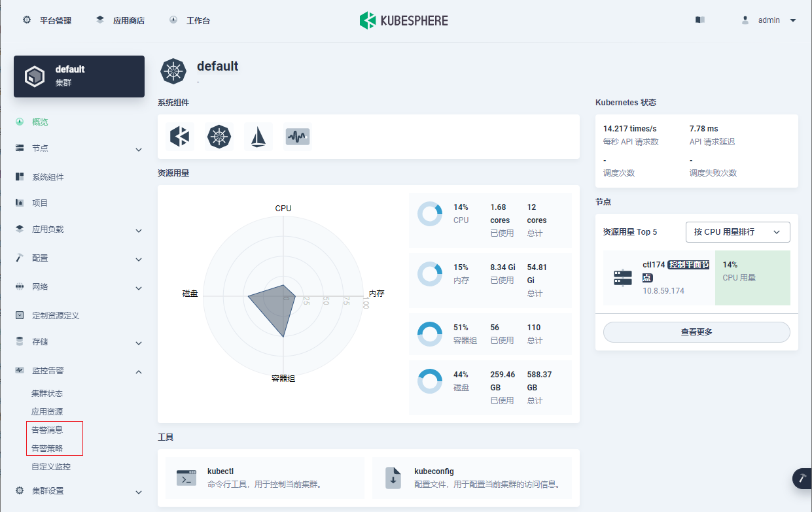Click the disk usage donut chart
The width and height of the screenshot is (812, 512).
430,381
